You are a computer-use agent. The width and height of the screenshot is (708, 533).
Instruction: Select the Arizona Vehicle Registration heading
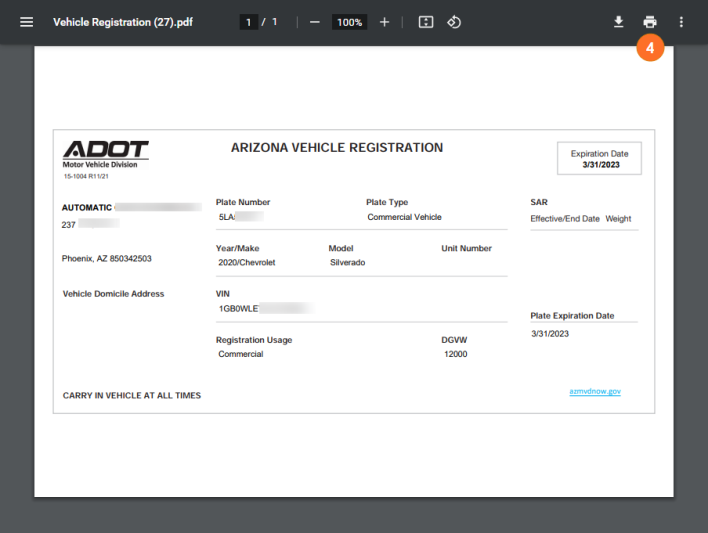pyautogui.click(x=337, y=148)
